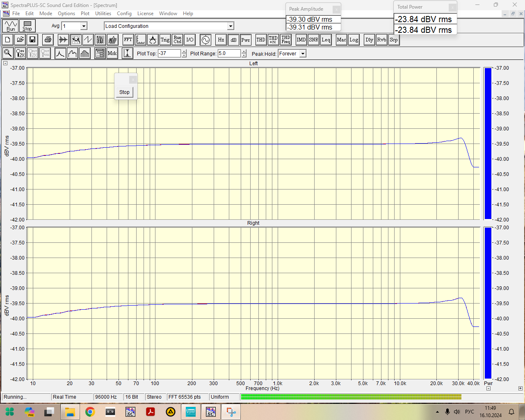This screenshot has width=525, height=420.
Task: Open the Trig trigger settings
Action: [165, 40]
